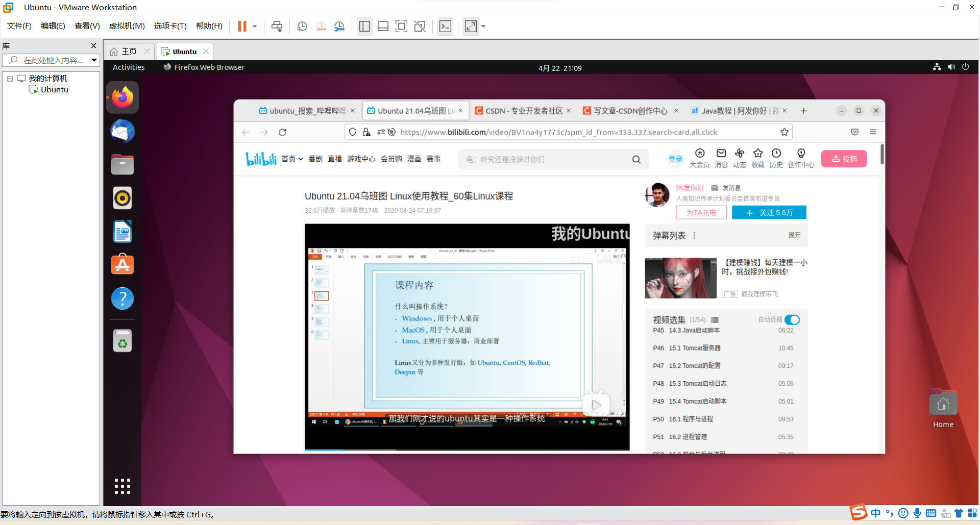Screen dimensions: 980x525
Task: Open the 建模赚钱 ad thumbnail
Action: 681,278
